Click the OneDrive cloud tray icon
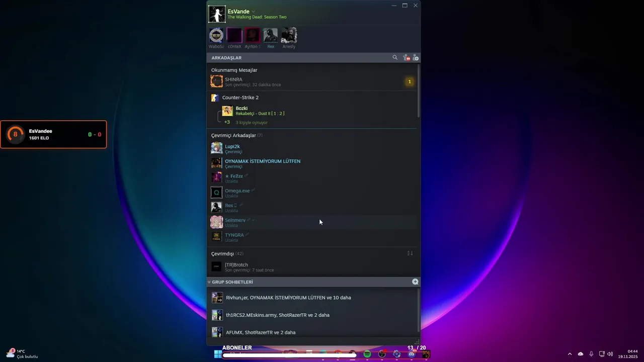This screenshot has height=362, width=644. pos(581,354)
